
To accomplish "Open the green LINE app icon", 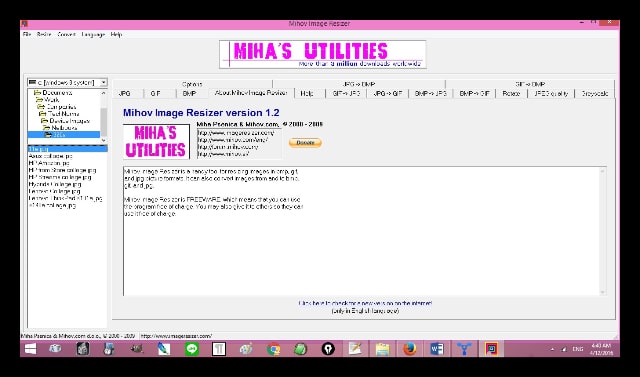I will click(191, 349).
